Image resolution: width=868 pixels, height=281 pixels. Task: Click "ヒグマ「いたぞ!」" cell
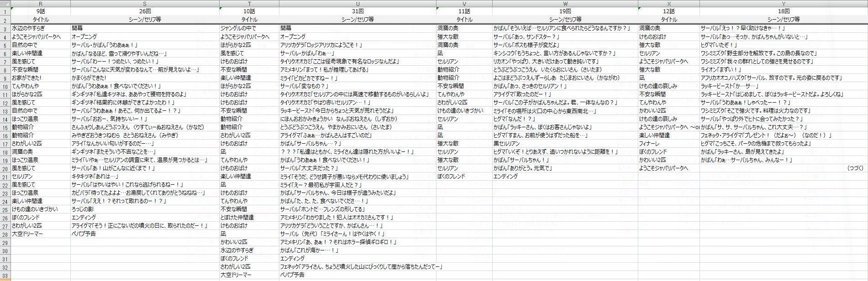784,45
